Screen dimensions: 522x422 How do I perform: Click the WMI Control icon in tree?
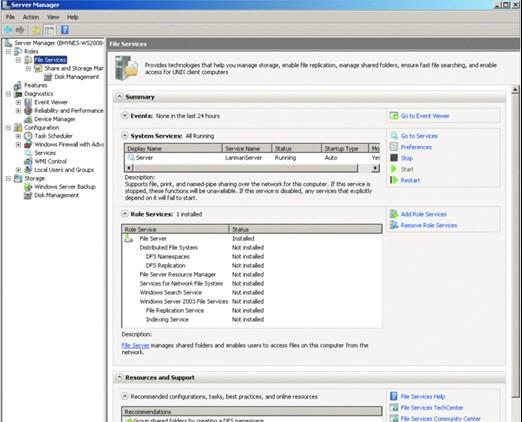(28, 161)
